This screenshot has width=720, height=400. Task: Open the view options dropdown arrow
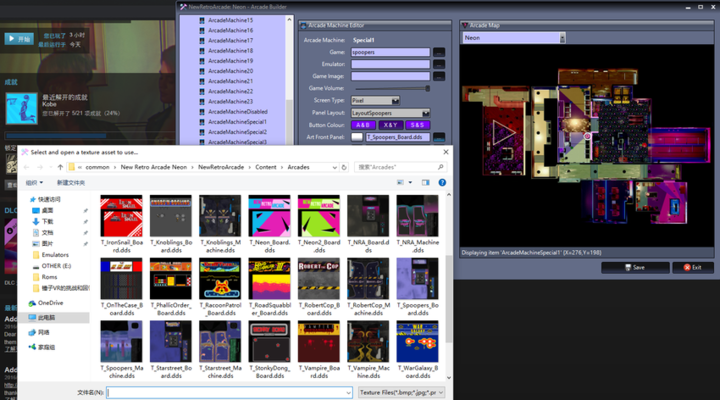point(410,183)
